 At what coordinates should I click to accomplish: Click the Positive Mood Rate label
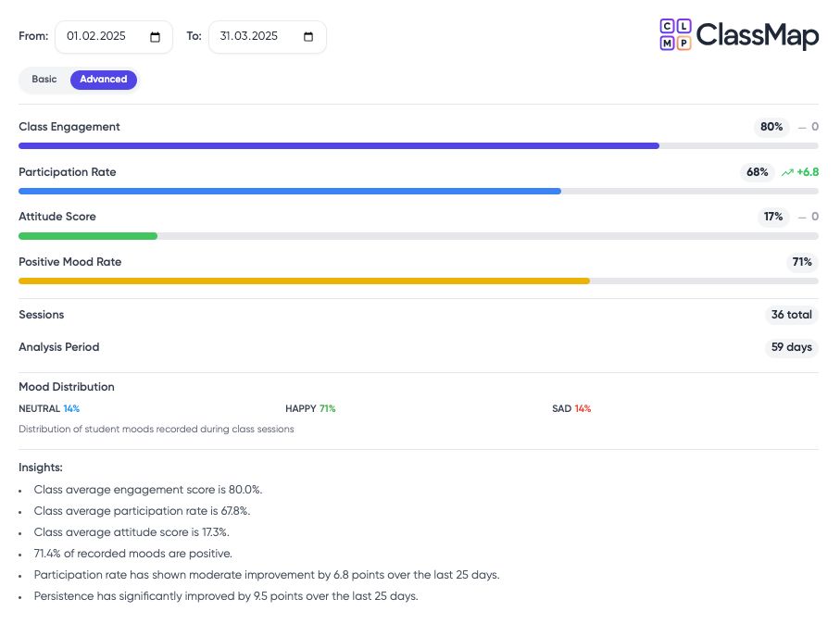(x=70, y=262)
